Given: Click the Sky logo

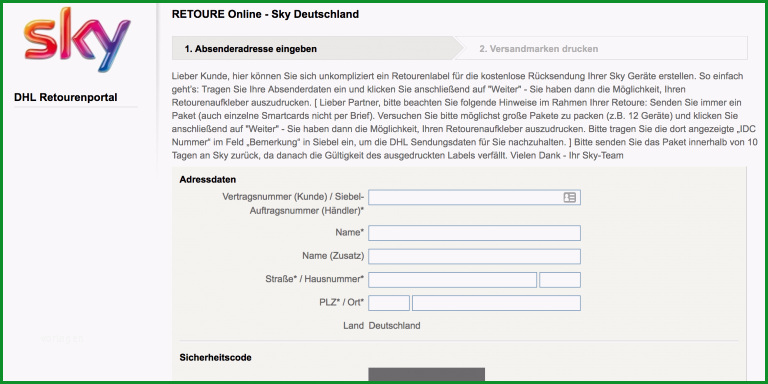Looking at the screenshot, I should click(77, 39).
